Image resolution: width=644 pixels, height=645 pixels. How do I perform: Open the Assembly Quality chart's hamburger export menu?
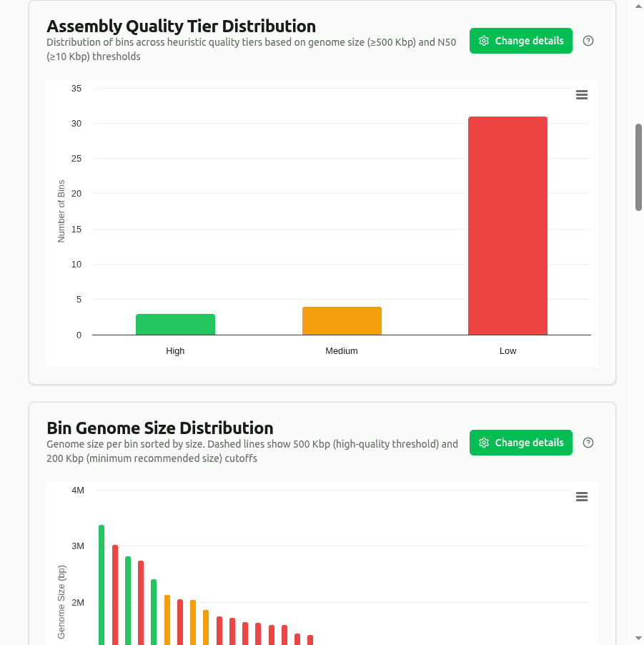coord(581,94)
